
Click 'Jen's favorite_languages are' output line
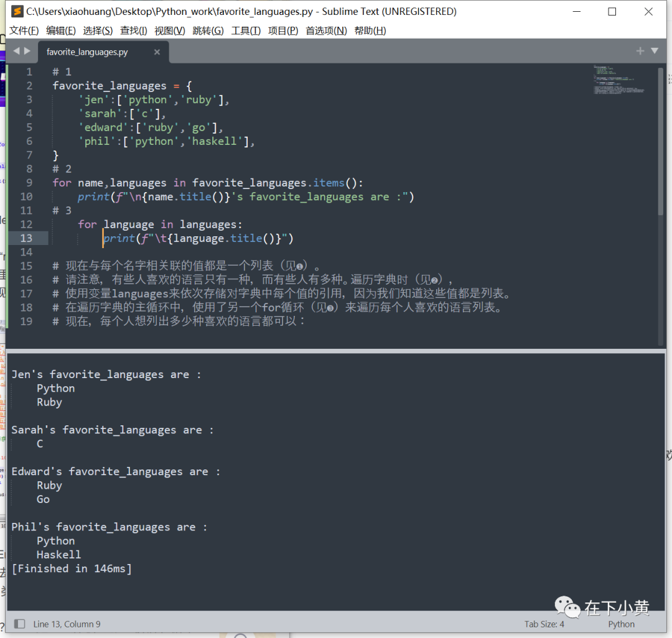[106, 375]
